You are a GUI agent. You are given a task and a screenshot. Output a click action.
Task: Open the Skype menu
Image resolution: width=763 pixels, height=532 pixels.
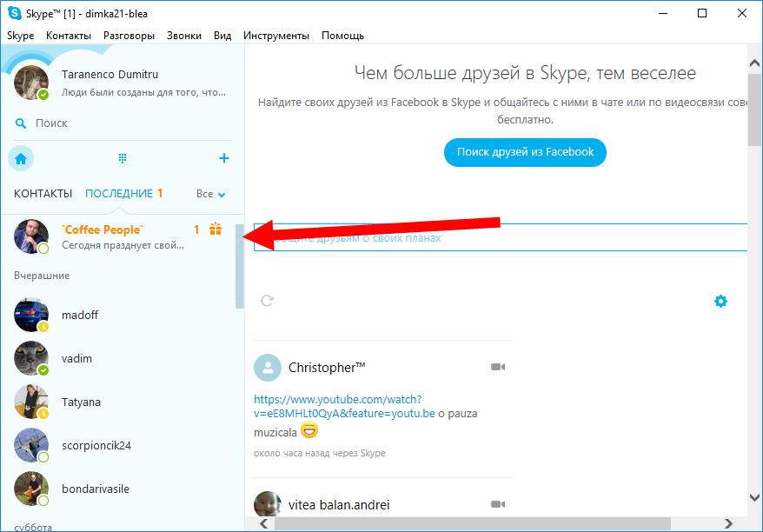21,36
